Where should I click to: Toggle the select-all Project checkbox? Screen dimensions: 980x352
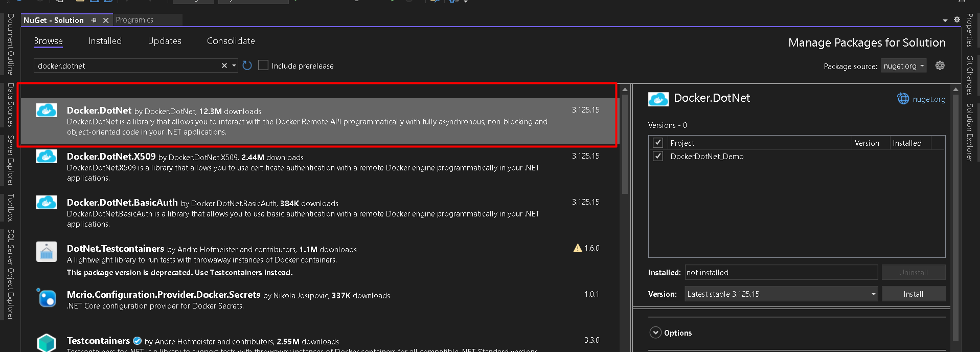coord(658,143)
